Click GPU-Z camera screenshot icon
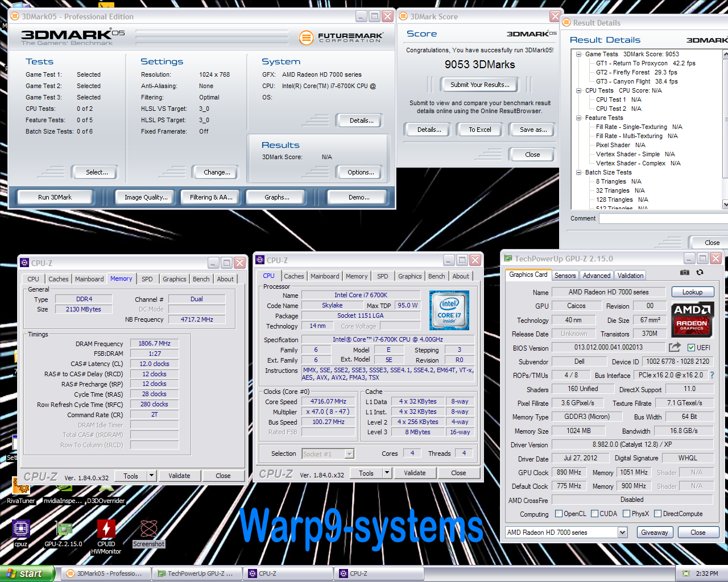This screenshot has height=582, width=728. coord(685,272)
